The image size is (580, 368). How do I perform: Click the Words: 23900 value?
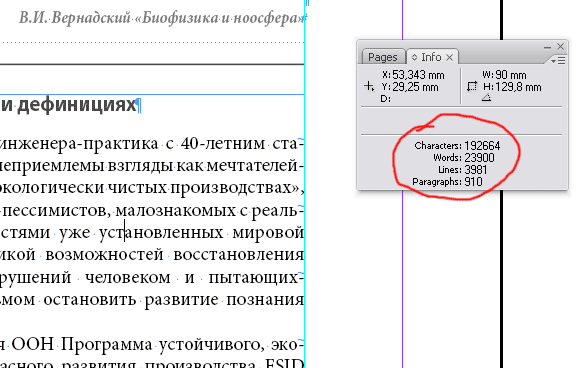click(479, 158)
